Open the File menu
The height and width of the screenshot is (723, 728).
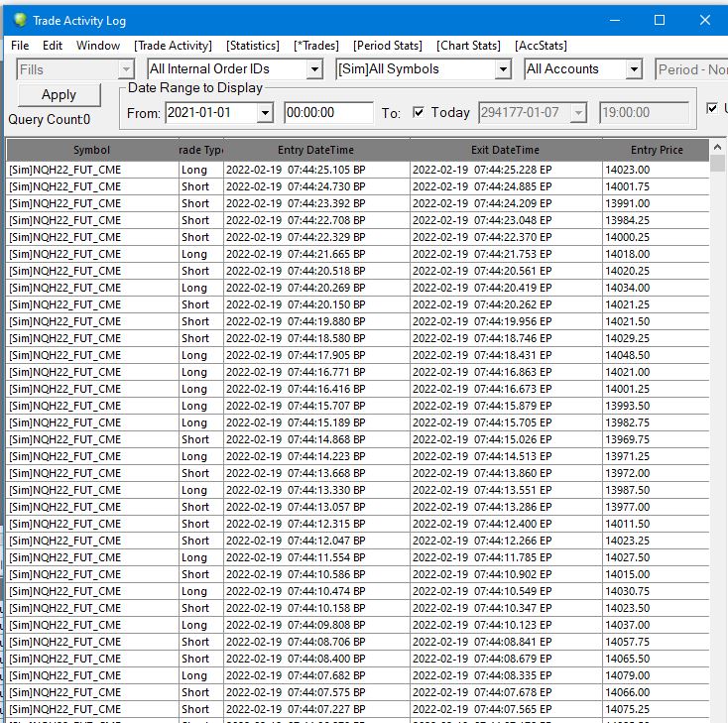20,46
